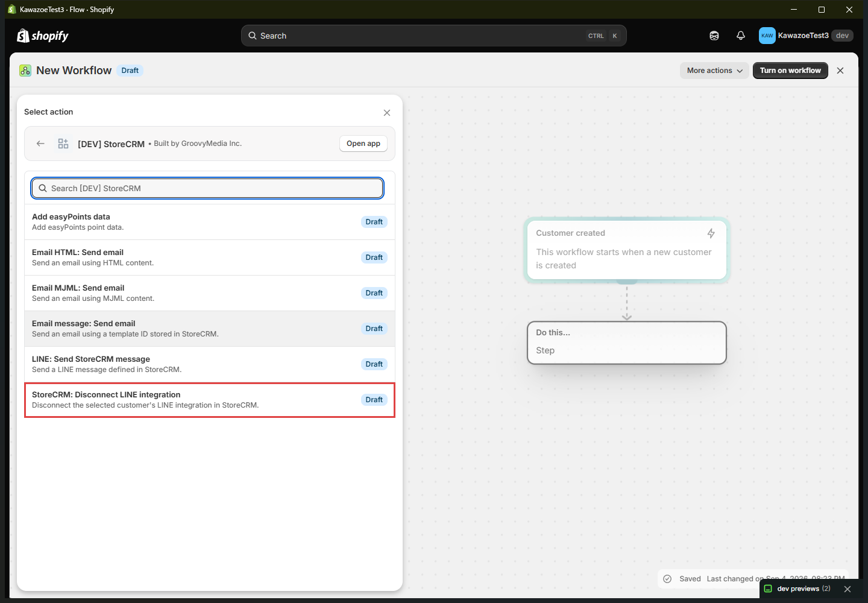Click the Draft badge on Email HTML row
This screenshot has width=868, height=603.
374,257
